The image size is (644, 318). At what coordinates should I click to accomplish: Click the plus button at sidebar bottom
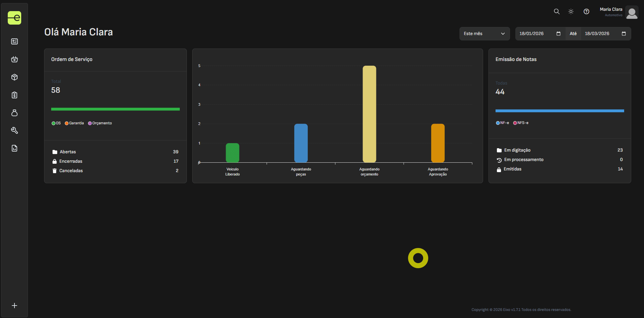(14, 306)
